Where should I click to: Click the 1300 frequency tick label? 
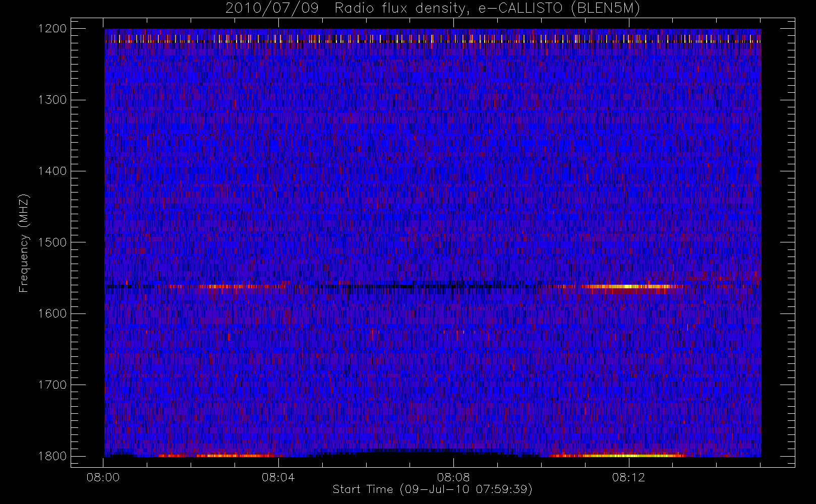[52, 100]
